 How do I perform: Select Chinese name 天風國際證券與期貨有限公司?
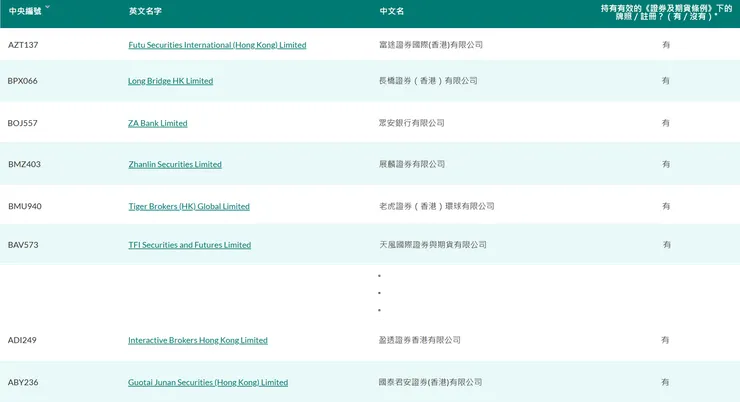coord(433,245)
